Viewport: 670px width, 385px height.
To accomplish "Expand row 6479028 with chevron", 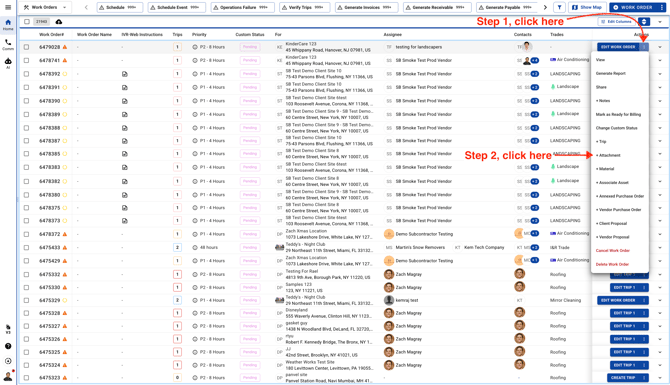I will pyautogui.click(x=660, y=47).
